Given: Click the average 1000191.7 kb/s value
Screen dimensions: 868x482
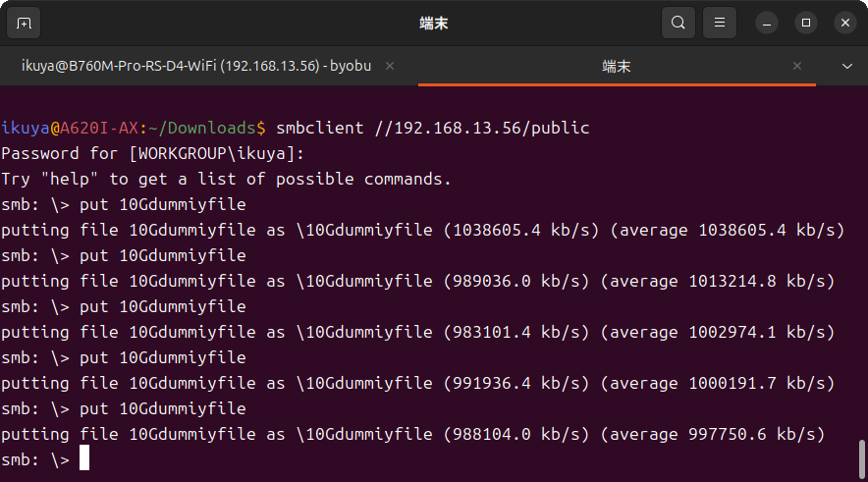Looking at the screenshot, I should pos(718,383).
